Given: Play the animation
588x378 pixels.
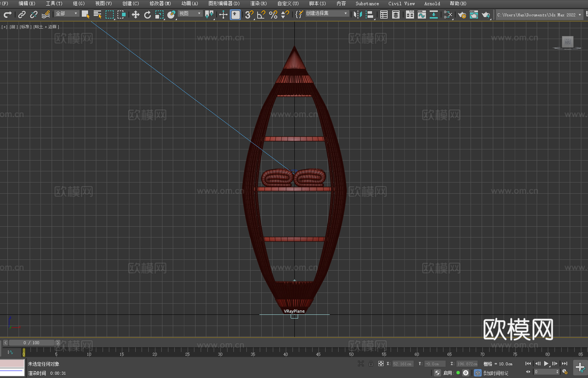Looking at the screenshot, I should click(546, 364).
